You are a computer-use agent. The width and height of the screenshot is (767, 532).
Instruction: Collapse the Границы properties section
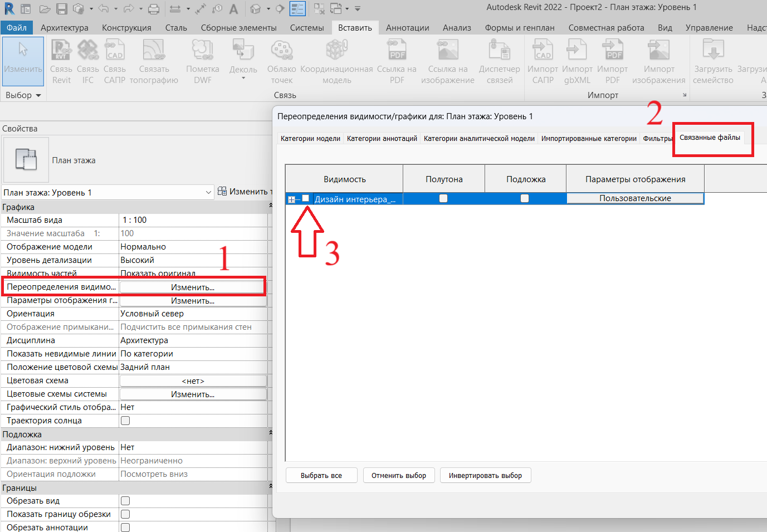click(270, 486)
